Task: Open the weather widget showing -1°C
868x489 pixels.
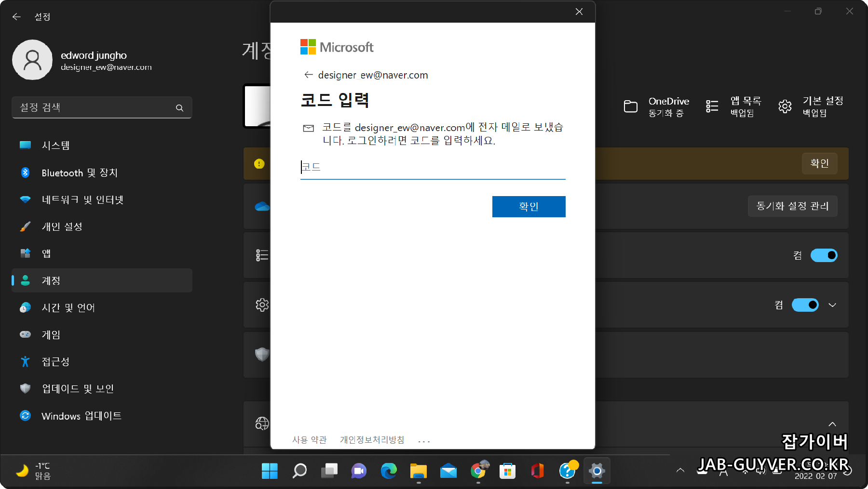Action: pos(34,471)
